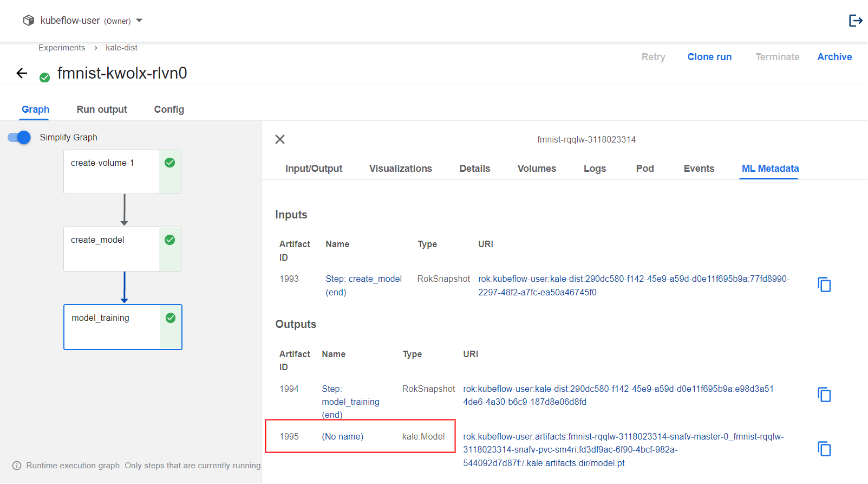Open the Run output tab
The width and height of the screenshot is (868, 484).
coord(102,109)
